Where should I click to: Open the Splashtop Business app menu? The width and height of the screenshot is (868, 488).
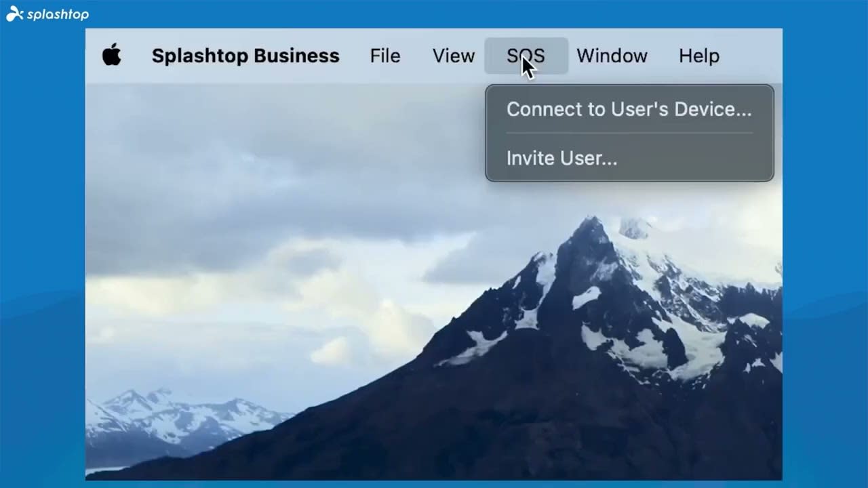[x=245, y=56]
